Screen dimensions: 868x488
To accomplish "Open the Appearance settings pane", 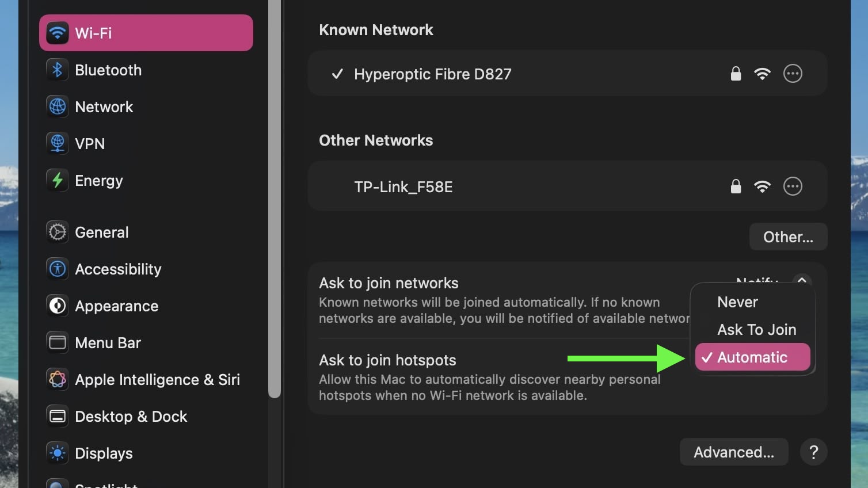I will [x=116, y=306].
